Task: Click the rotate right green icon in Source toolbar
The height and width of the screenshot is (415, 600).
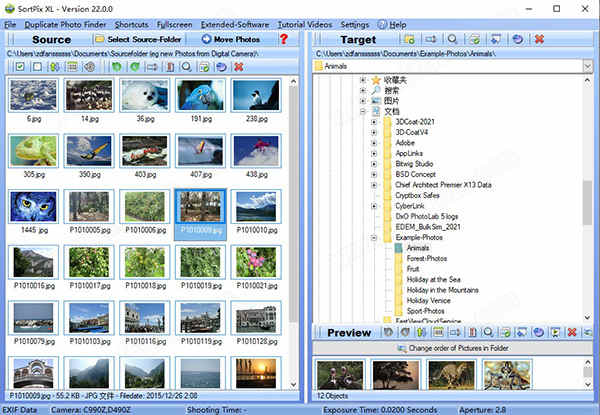Action: (134, 67)
